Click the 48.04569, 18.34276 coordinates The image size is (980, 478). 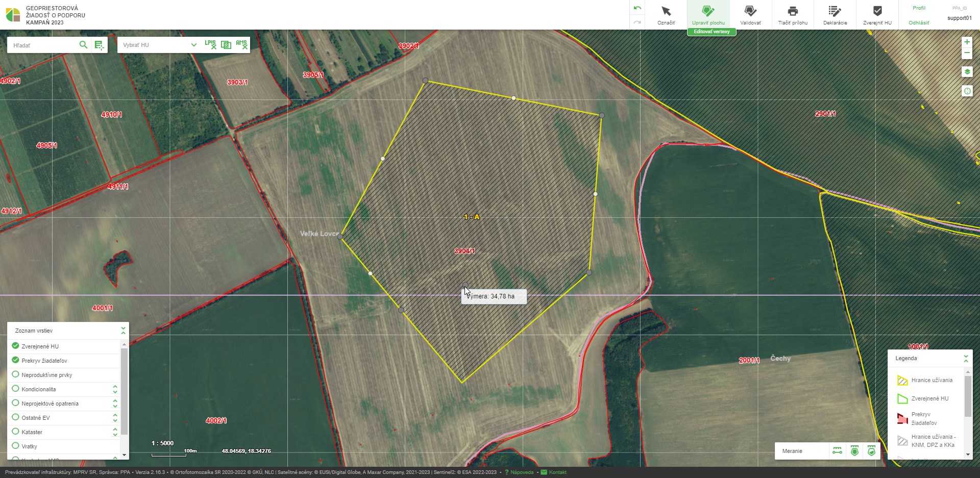(x=246, y=451)
